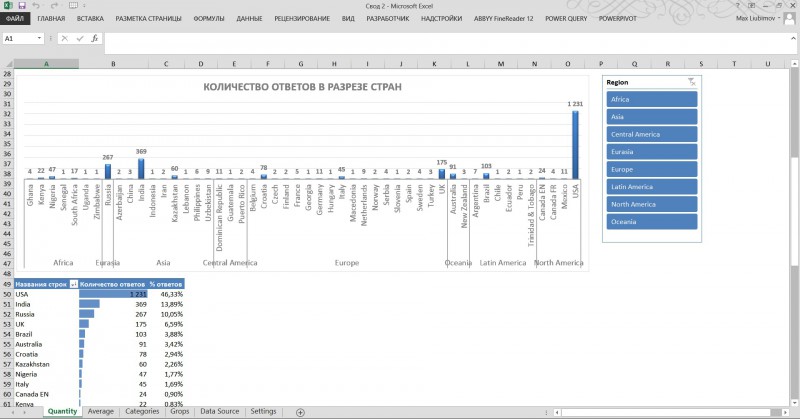Select column A header
This screenshot has width=800, height=419.
tap(46, 64)
